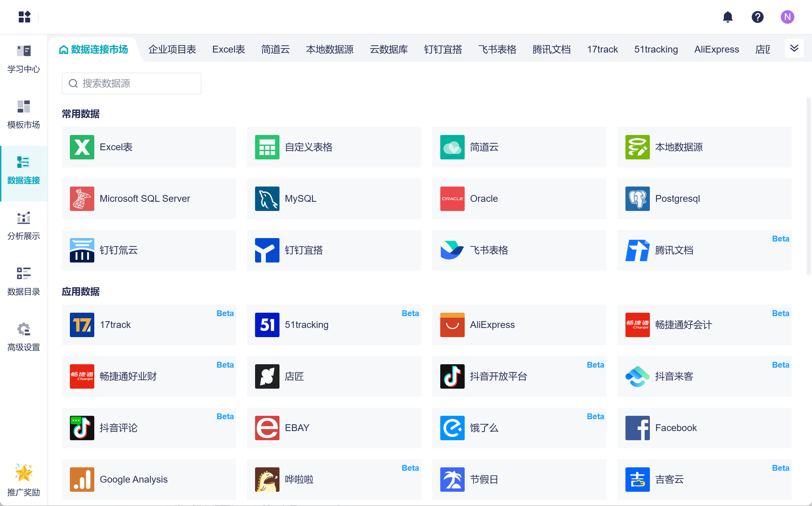This screenshot has width=812, height=506.
Task: Switch to AliExpress tab
Action: [716, 50]
